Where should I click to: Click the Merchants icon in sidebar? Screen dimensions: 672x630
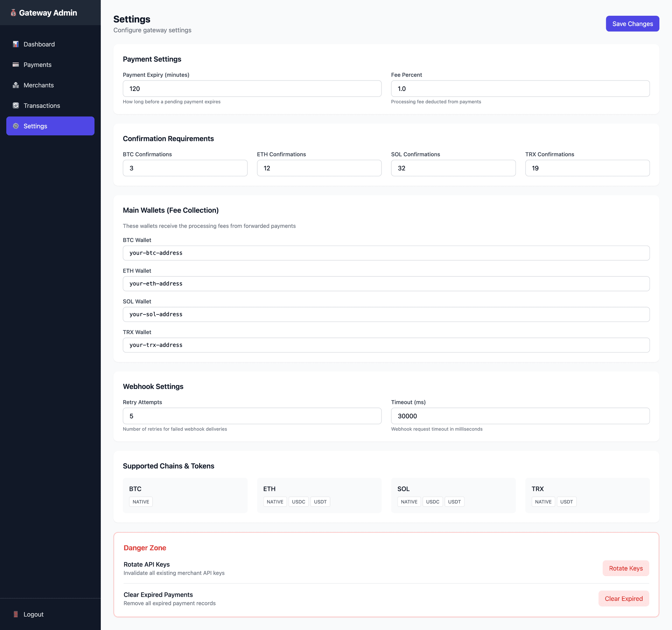16,85
